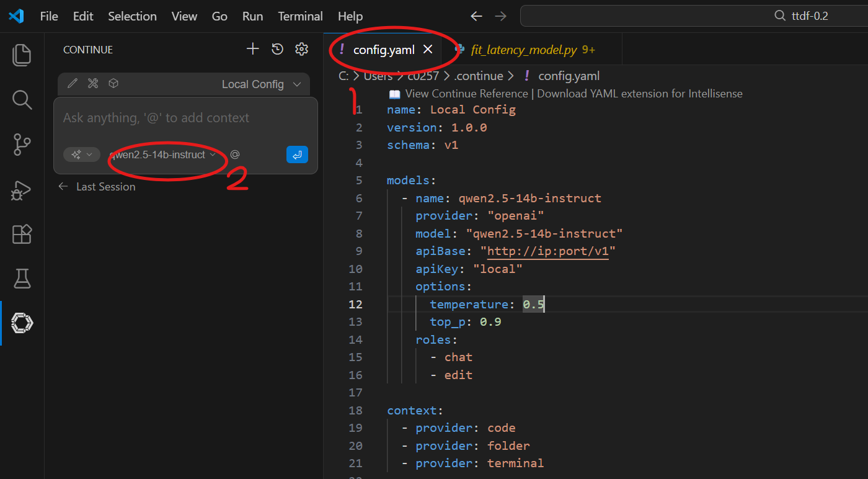Viewport: 868px width, 479px height.
Task: Click the 'provider: "openai"' code line
Action: coord(480,216)
